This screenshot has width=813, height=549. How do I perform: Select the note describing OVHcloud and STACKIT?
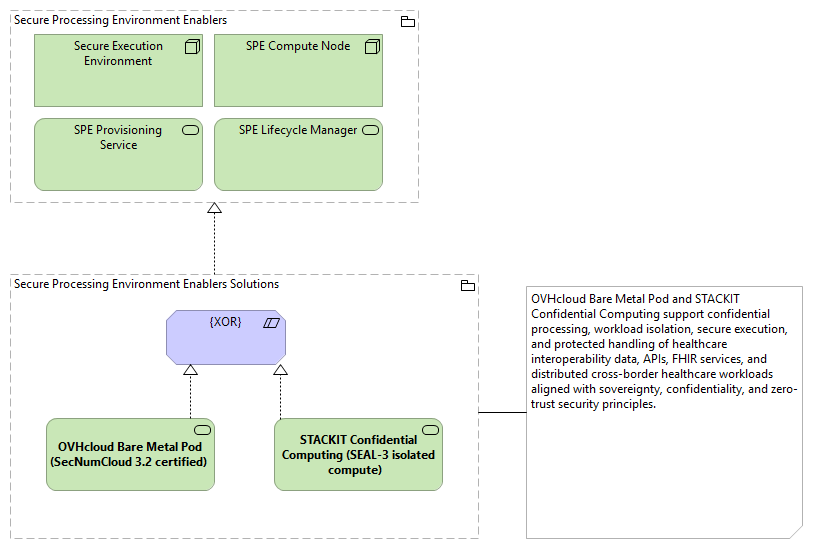click(x=664, y=412)
